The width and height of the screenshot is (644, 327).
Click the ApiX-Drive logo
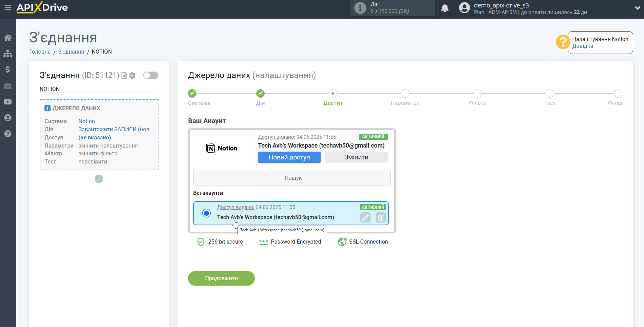pos(42,7)
